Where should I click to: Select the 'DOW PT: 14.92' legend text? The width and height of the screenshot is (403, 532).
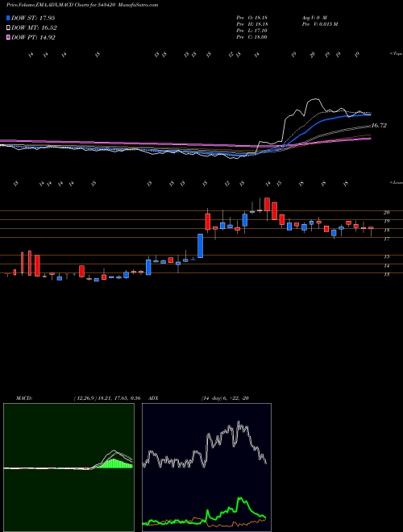point(33,37)
